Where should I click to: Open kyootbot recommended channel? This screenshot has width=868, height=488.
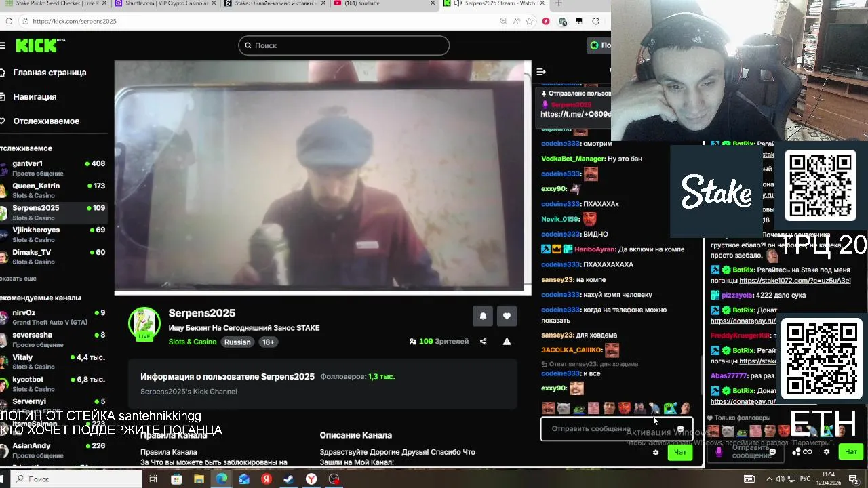(54, 384)
